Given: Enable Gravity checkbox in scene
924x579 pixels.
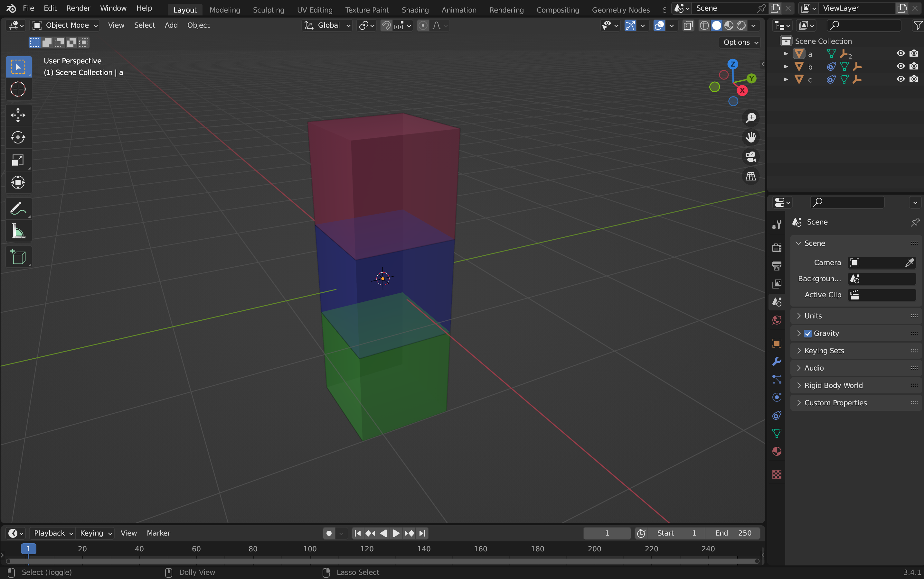Looking at the screenshot, I should (x=808, y=333).
